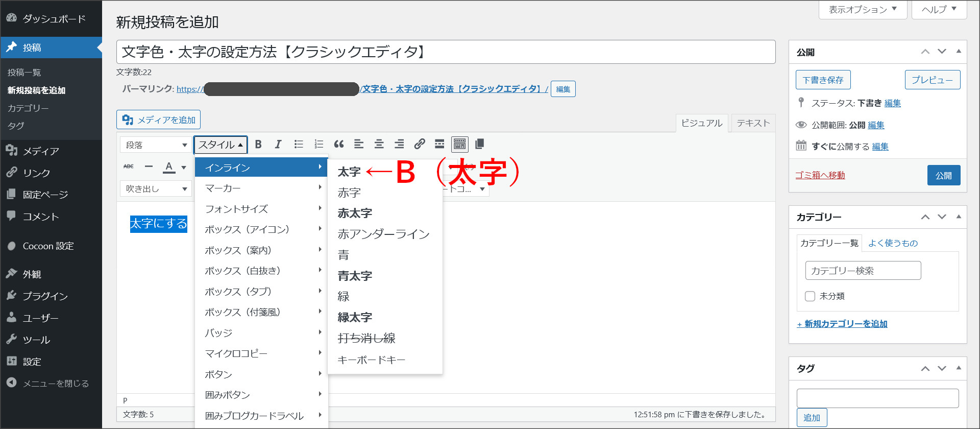The image size is (980, 429).
Task: Switch to the テキスト editor tab
Action: (x=753, y=123)
